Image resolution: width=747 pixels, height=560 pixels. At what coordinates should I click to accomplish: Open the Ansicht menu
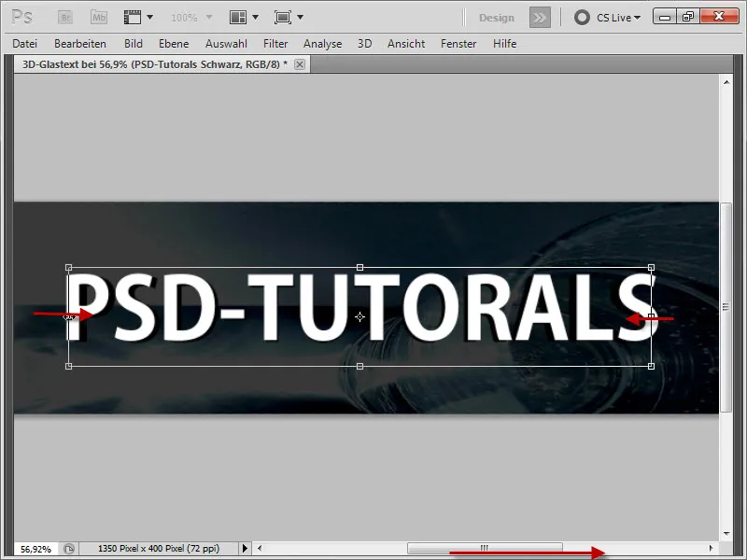[x=406, y=44]
